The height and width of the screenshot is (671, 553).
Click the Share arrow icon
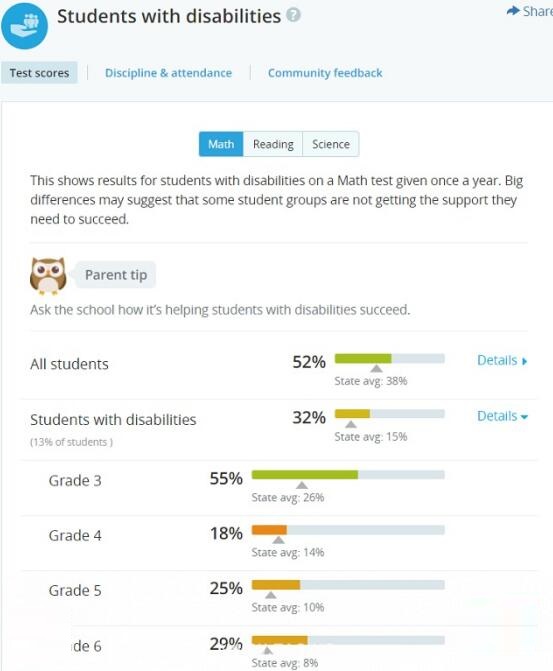[513, 11]
